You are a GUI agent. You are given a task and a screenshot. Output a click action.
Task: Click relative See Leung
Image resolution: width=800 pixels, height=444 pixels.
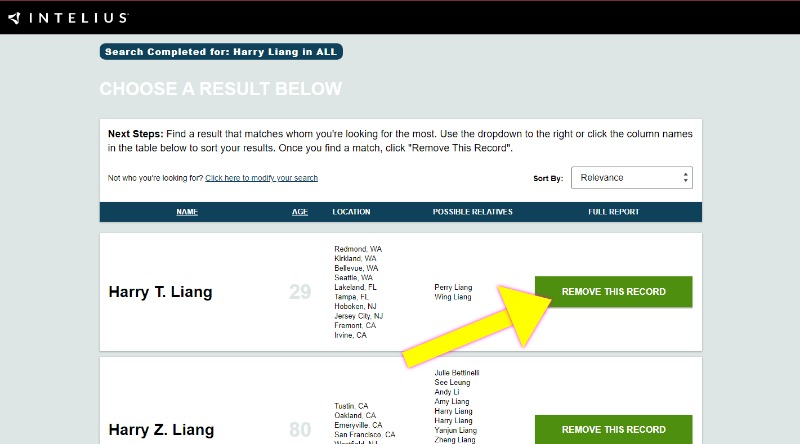452,382
